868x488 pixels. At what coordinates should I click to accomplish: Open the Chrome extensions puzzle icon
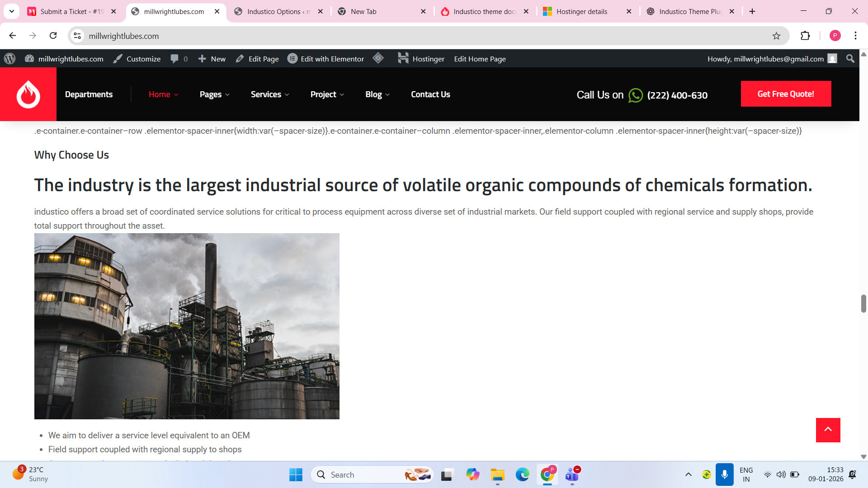point(805,36)
